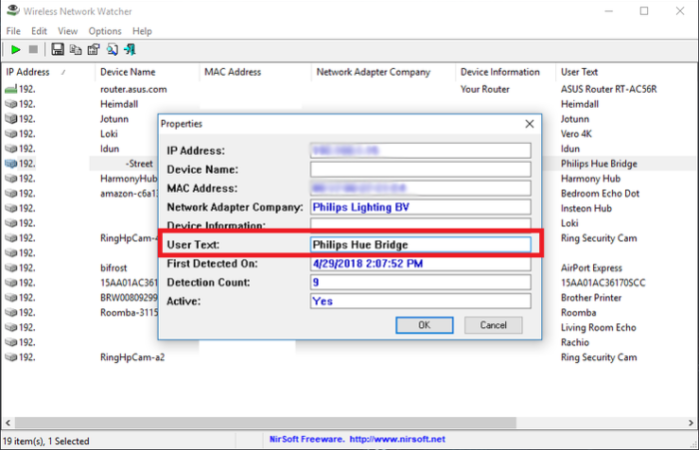Select the AirPort Express user text
Screen dimensions: 699x450
tap(591, 268)
